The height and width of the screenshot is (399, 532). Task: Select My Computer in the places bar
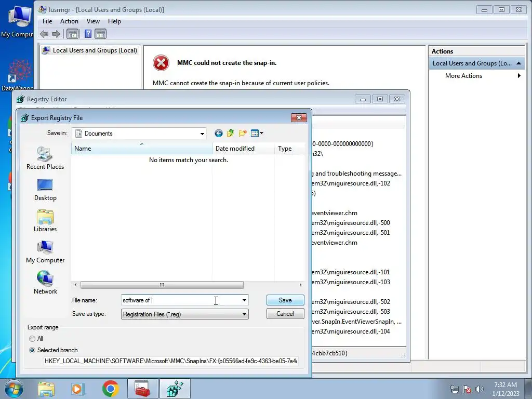(45, 252)
